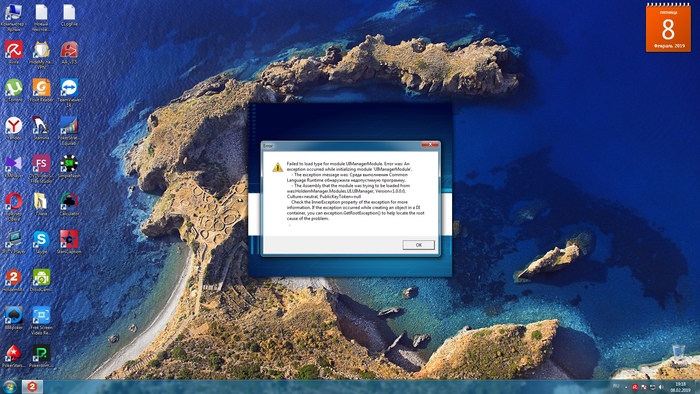Viewport: 700px width, 394px height.
Task: Open the StarsCaption shortcut
Action: [69, 242]
